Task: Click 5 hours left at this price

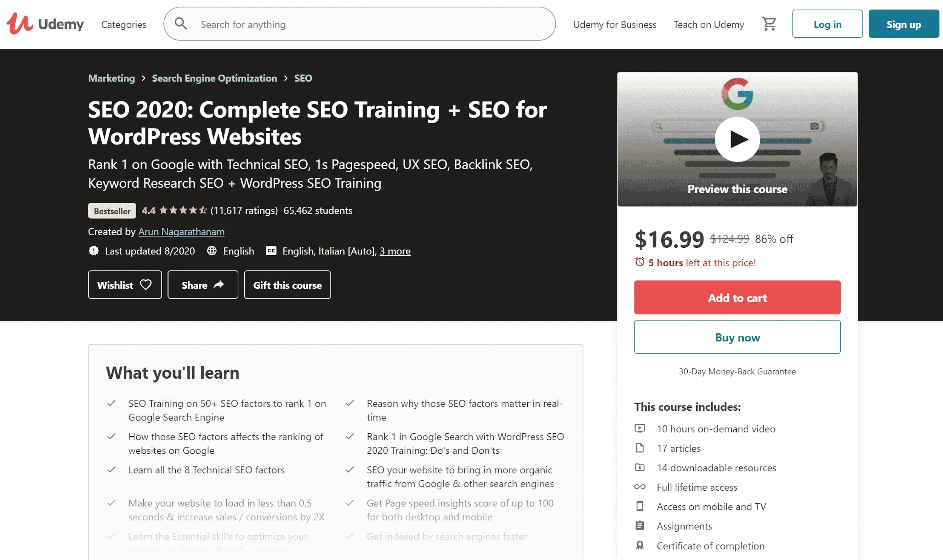Action: click(x=702, y=262)
